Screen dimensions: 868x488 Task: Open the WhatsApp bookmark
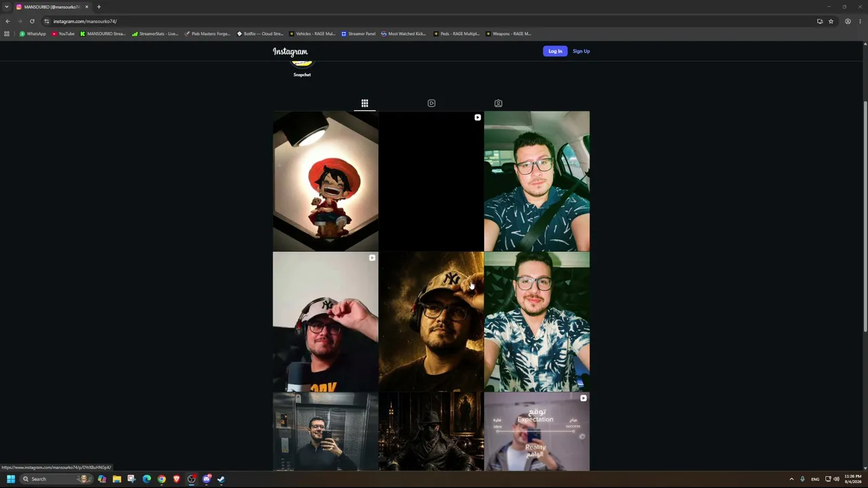point(33,33)
